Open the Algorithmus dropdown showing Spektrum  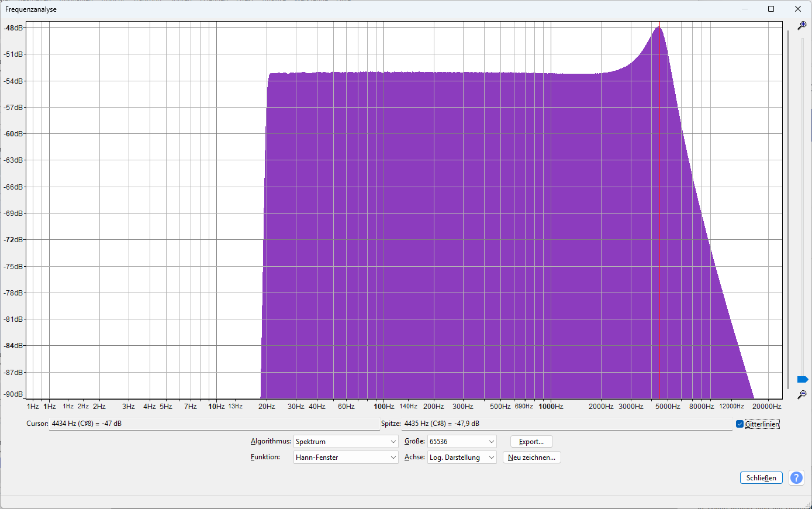point(345,442)
